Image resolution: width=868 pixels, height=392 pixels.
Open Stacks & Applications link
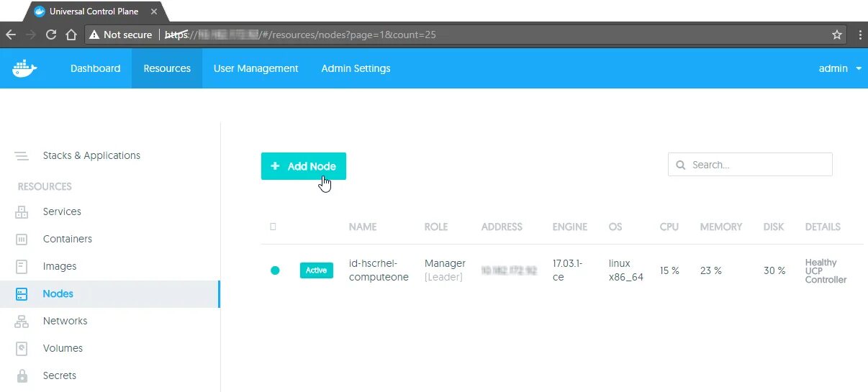pos(91,155)
